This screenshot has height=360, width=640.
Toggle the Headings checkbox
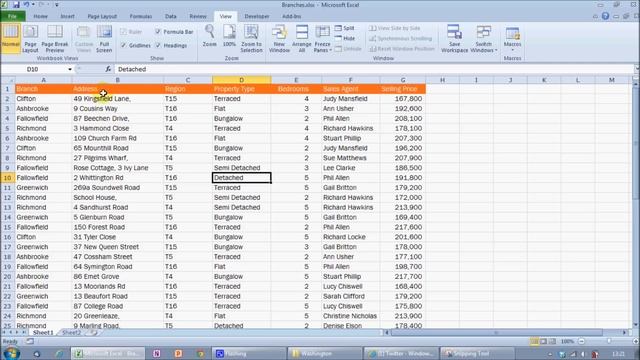tap(158, 45)
